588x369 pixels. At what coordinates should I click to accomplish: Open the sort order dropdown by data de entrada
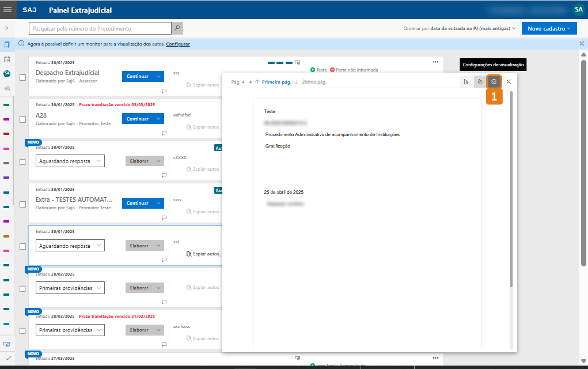[x=459, y=28]
